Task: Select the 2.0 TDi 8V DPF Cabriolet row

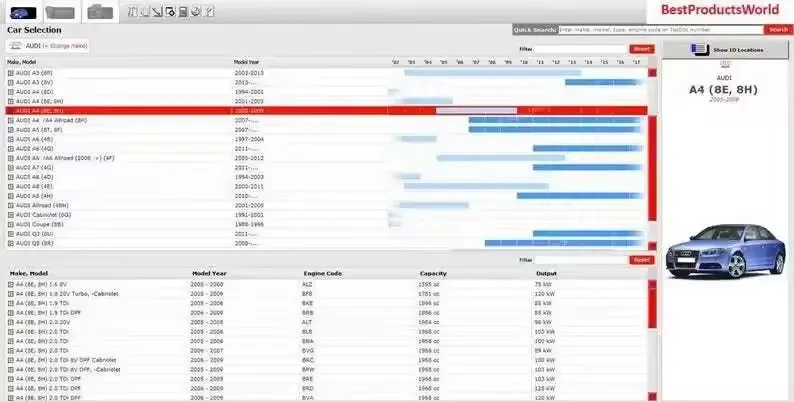Action: pyautogui.click(x=327, y=360)
